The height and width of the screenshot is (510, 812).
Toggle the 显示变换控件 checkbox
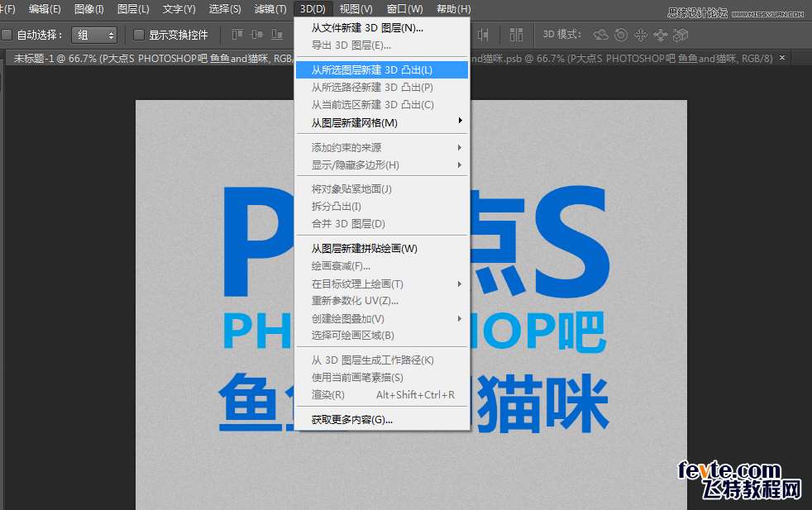pyautogui.click(x=138, y=35)
